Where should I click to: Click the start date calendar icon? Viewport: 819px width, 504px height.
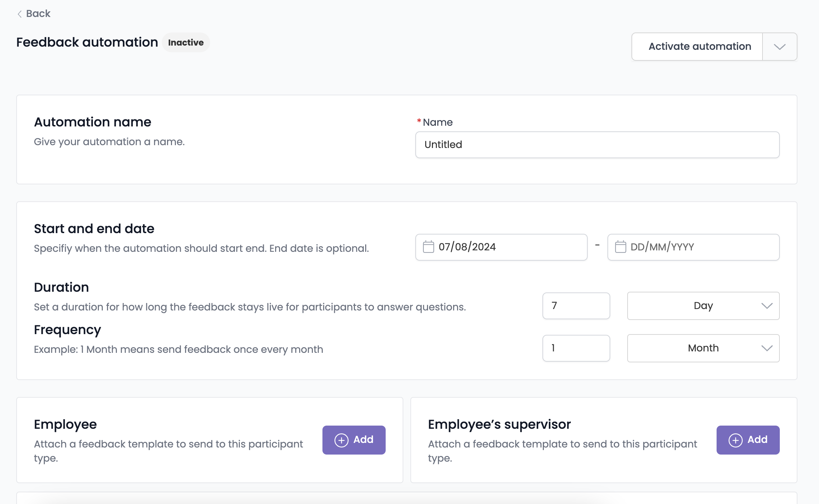[428, 247]
